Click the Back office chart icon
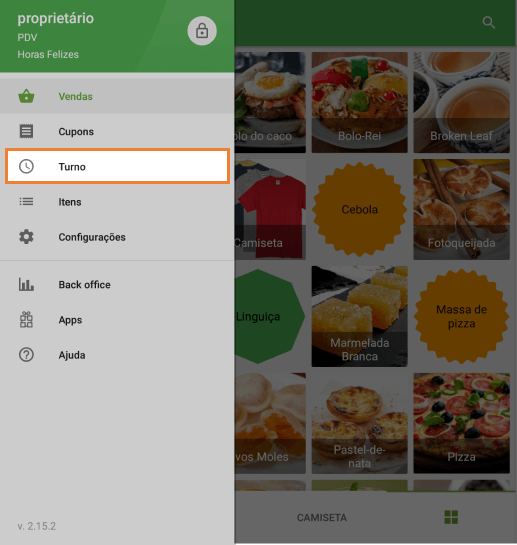The height and width of the screenshot is (545, 517). [x=26, y=284]
